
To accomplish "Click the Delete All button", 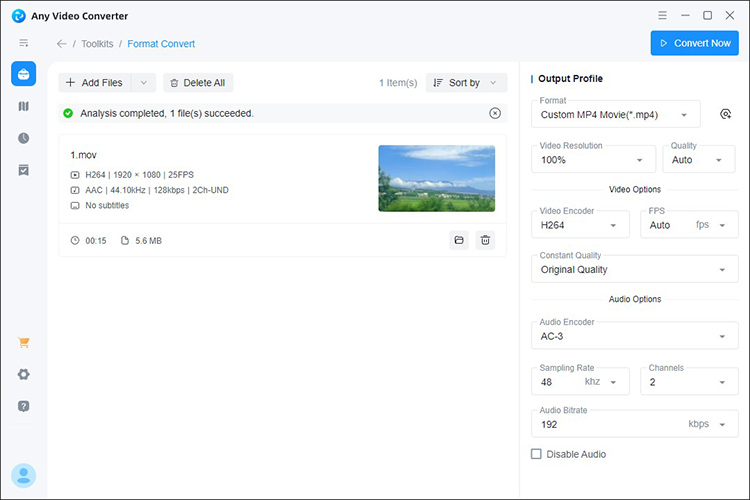I will pos(198,83).
